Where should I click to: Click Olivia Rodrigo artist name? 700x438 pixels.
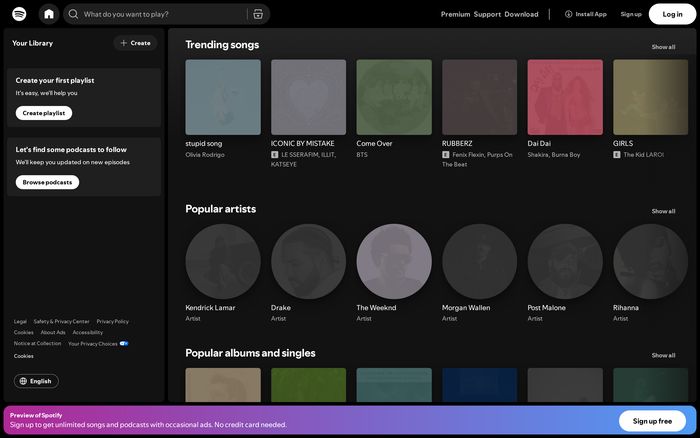205,154
